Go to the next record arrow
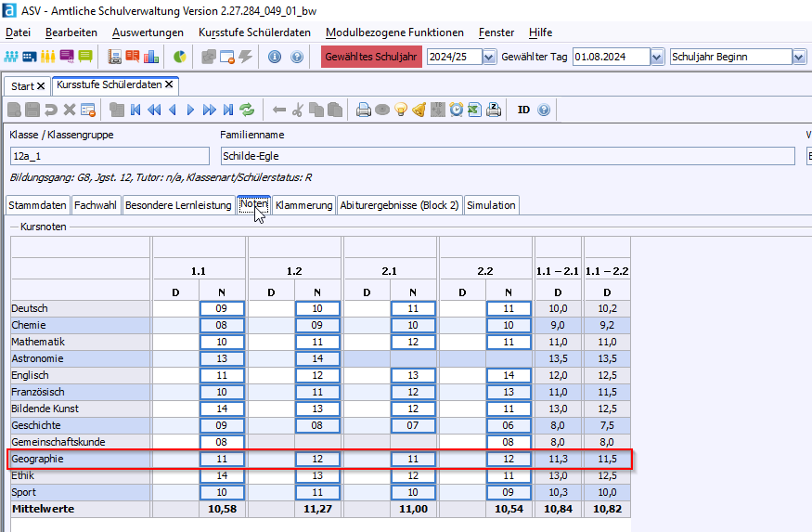The image size is (812, 532). pyautogui.click(x=190, y=110)
